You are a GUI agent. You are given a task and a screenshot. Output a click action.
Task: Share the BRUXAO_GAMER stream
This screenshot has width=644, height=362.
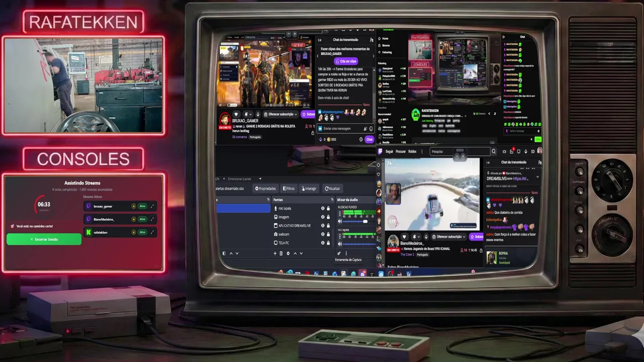(313, 133)
